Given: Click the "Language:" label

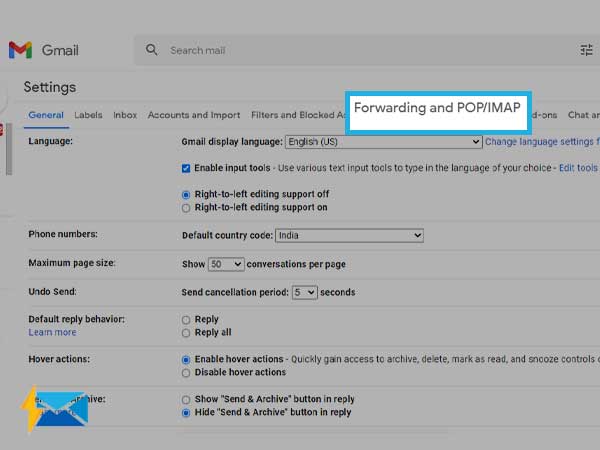Looking at the screenshot, I should click(51, 141).
